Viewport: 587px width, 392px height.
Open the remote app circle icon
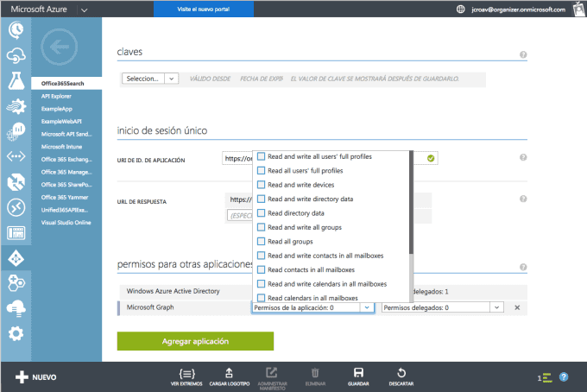16,207
